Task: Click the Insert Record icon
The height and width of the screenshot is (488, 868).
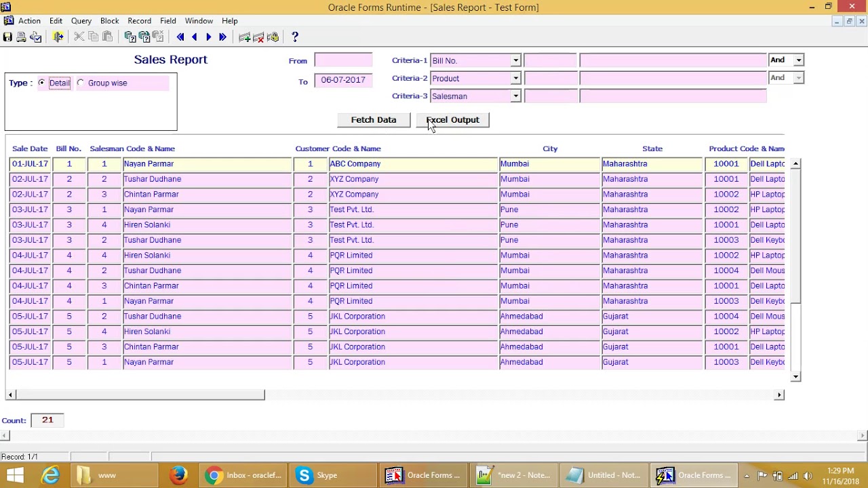Action: pyautogui.click(x=245, y=37)
